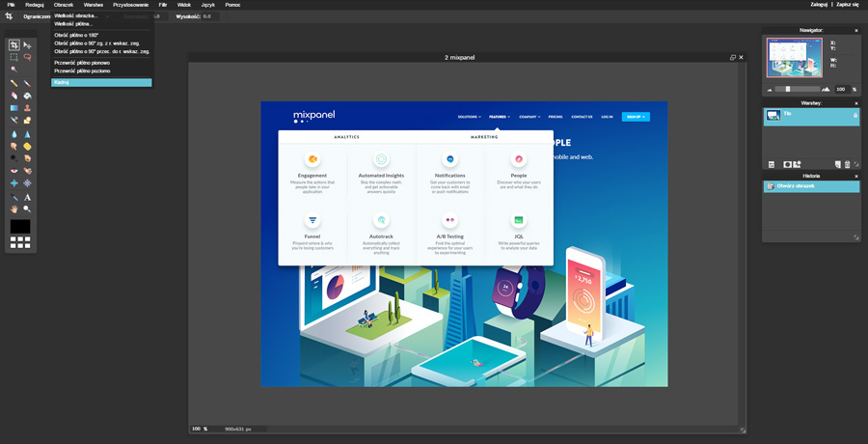The image size is (868, 444).
Task: Open the Redaguj menu
Action: point(35,5)
